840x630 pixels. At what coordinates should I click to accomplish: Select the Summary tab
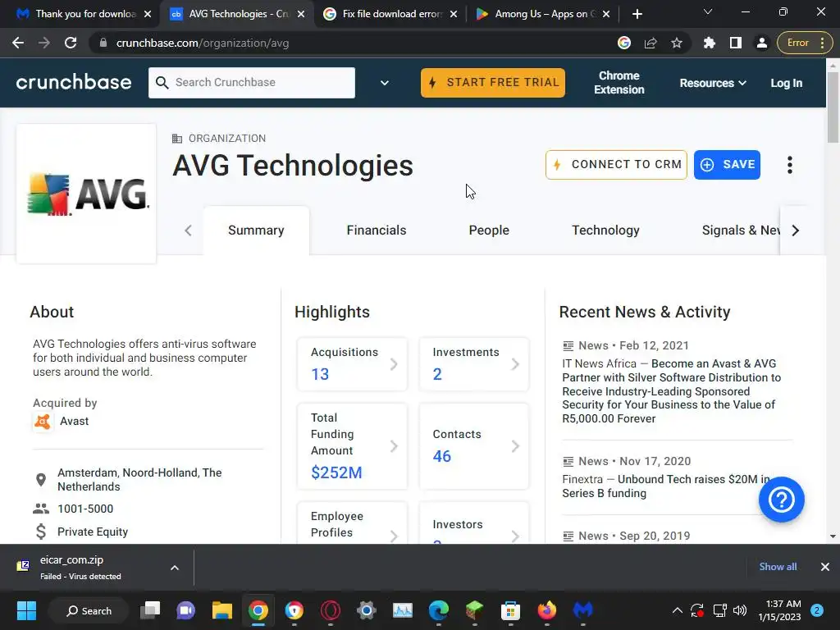tap(256, 231)
